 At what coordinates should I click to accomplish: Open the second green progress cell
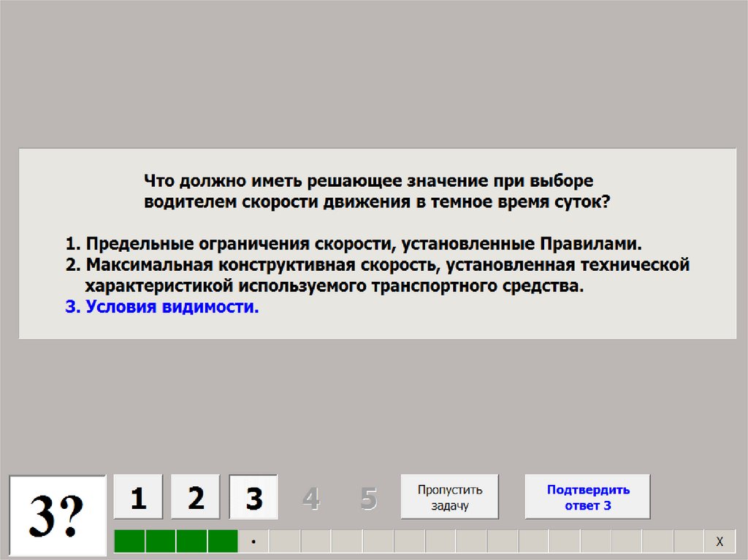point(161,542)
